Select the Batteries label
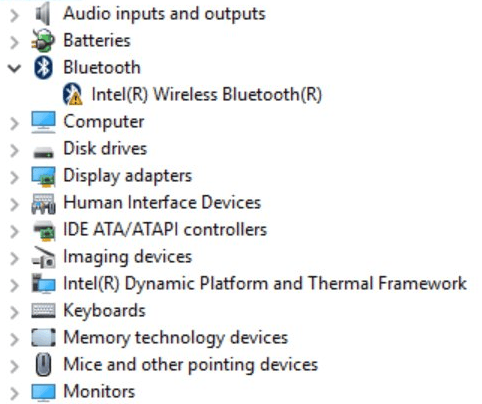Screen dimensions: 482x404 click(97, 40)
